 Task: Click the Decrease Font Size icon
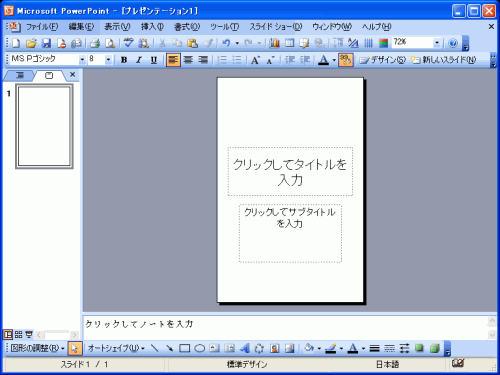(x=270, y=60)
